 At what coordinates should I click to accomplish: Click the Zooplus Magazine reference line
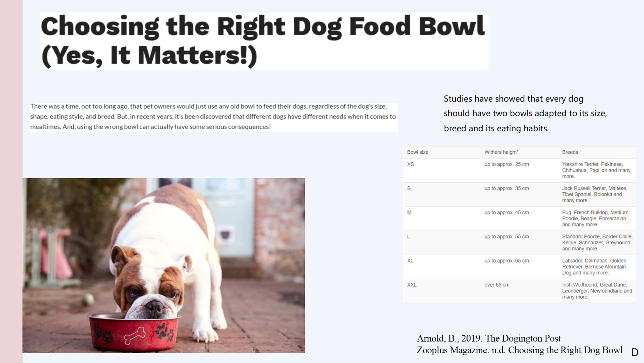(x=519, y=350)
